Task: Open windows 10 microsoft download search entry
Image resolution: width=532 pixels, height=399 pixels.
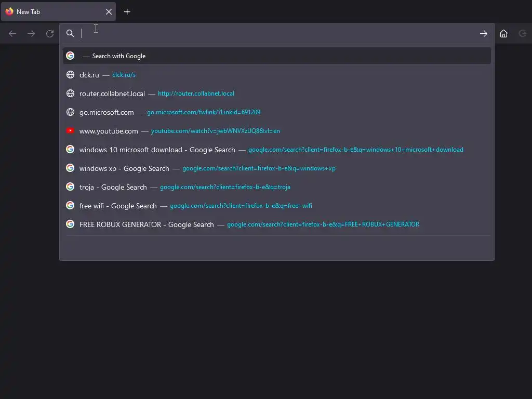Action: click(276, 150)
